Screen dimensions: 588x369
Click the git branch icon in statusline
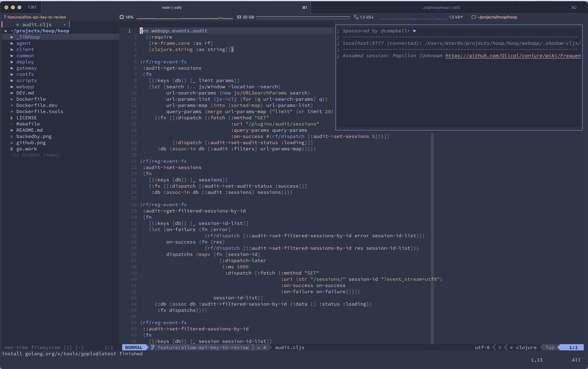pos(153,347)
